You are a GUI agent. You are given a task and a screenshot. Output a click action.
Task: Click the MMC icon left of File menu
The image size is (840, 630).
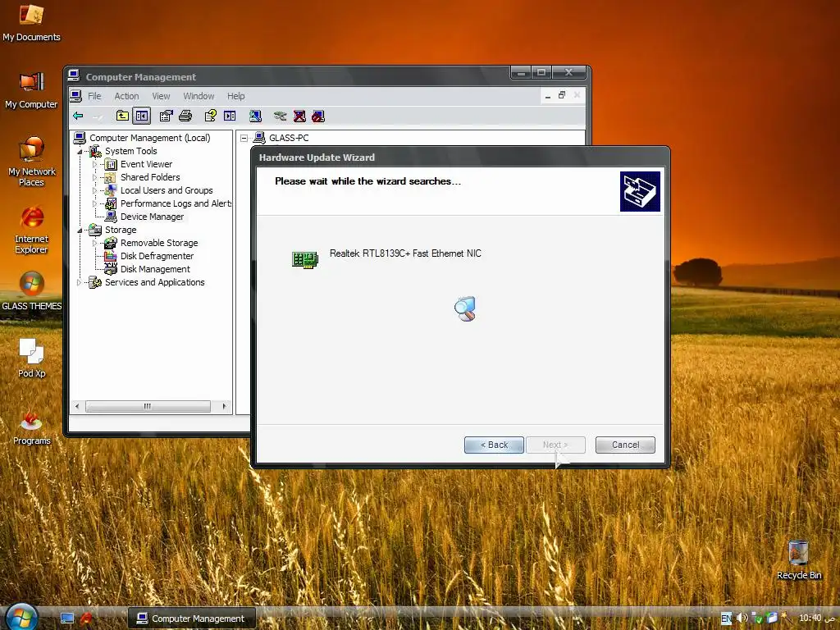pos(75,96)
